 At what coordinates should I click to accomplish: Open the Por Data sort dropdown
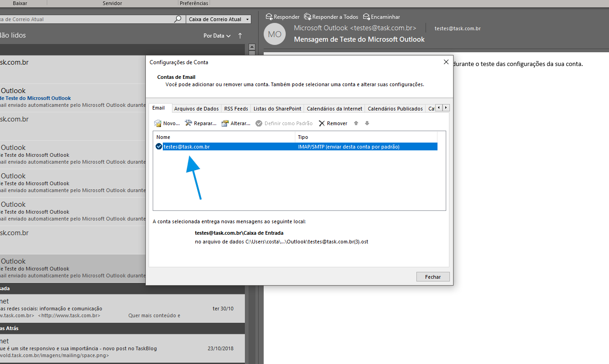tap(217, 36)
